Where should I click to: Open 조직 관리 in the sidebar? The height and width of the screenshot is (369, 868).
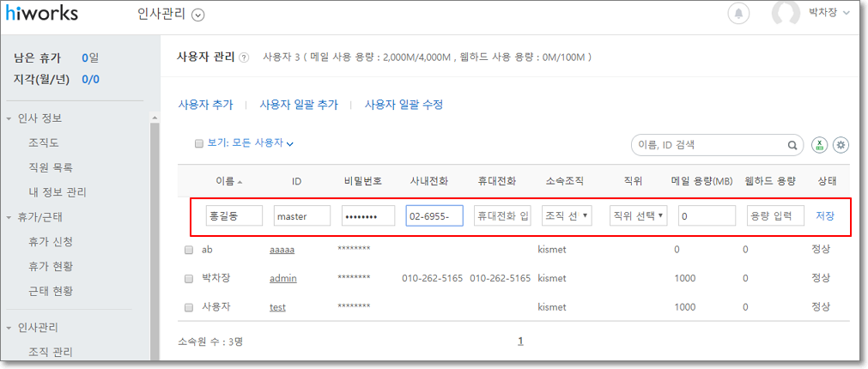coord(51,353)
